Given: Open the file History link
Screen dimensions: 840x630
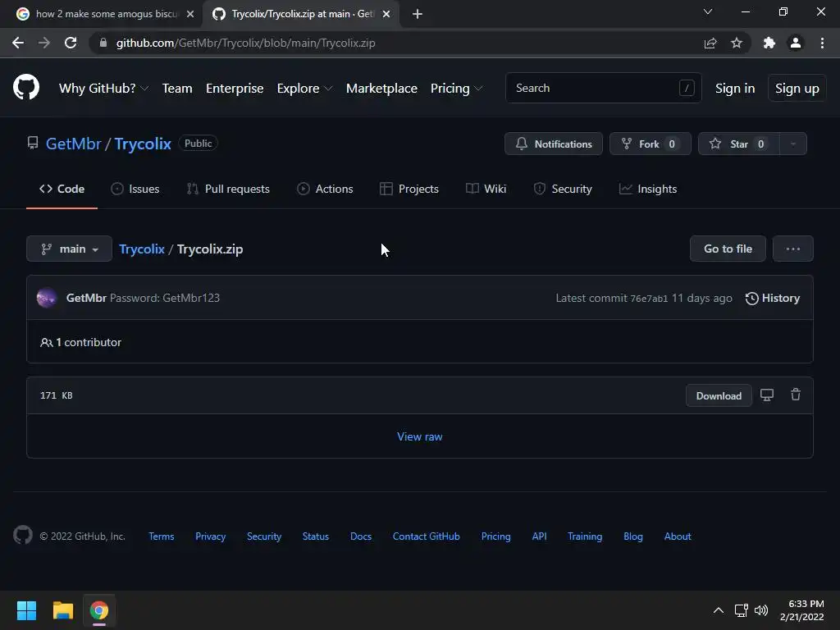Looking at the screenshot, I should 773,298.
